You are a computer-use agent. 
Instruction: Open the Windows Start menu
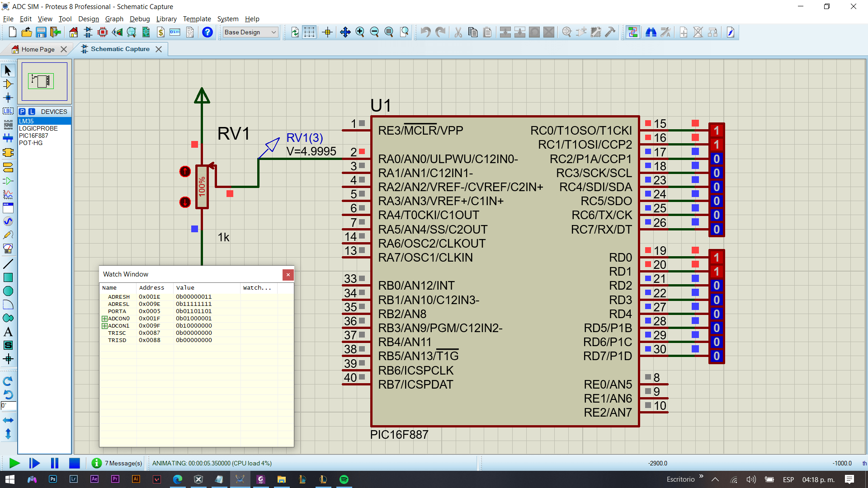[10, 479]
